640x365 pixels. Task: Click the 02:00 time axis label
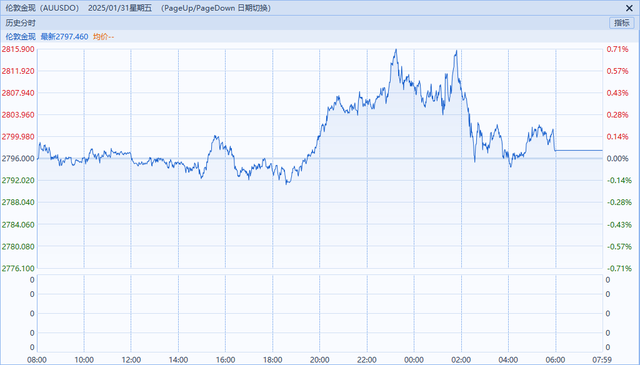coord(461,360)
